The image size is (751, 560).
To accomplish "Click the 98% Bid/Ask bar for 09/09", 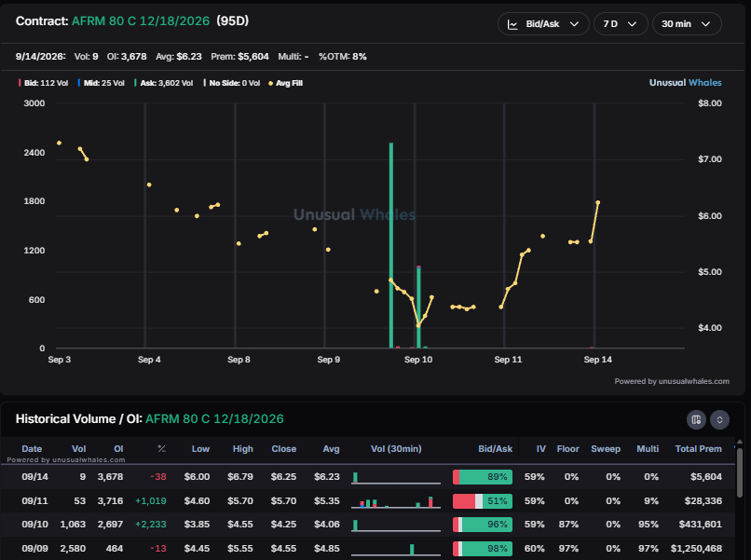I will pos(483,549).
